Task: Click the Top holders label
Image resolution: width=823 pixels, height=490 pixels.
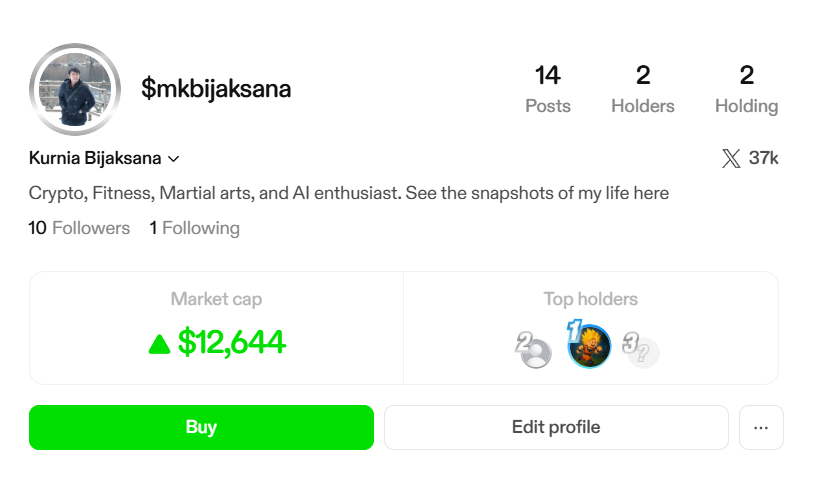Action: [x=590, y=299]
